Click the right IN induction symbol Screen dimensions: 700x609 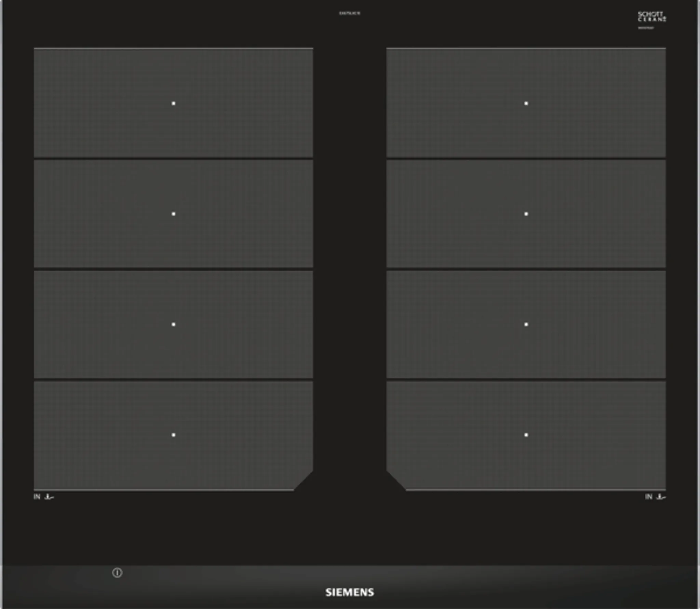[655, 497]
